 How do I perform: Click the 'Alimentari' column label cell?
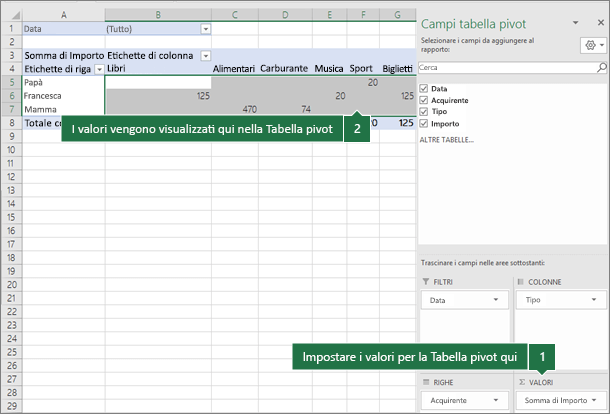click(x=235, y=69)
